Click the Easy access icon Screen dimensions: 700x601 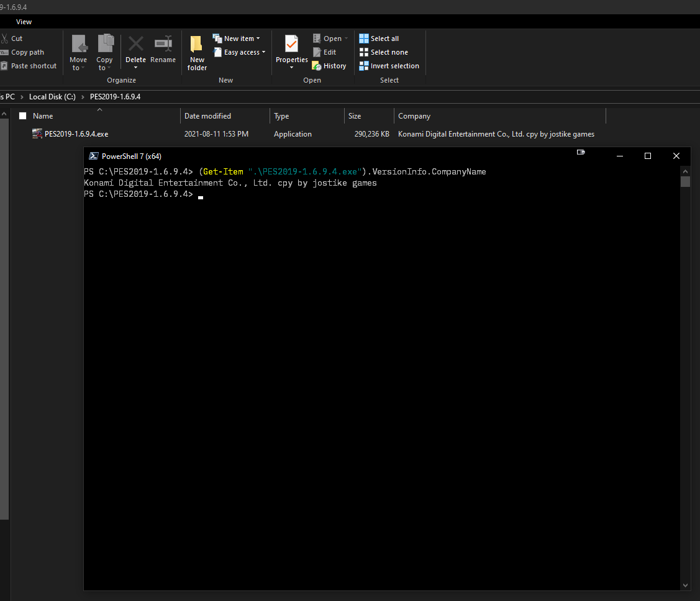click(218, 52)
